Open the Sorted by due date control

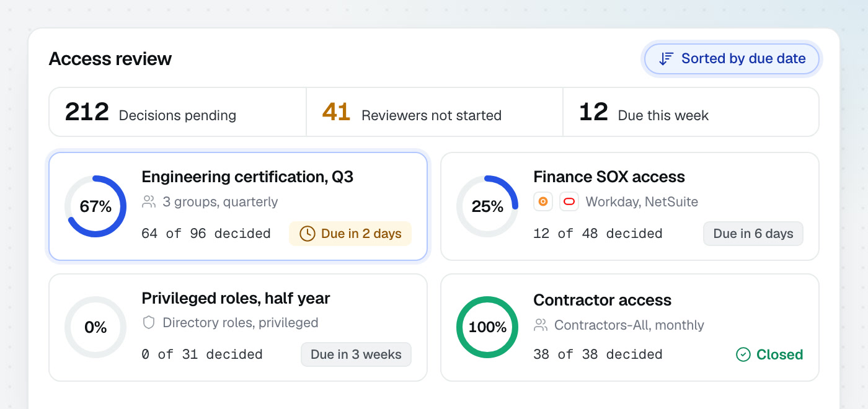[732, 59]
